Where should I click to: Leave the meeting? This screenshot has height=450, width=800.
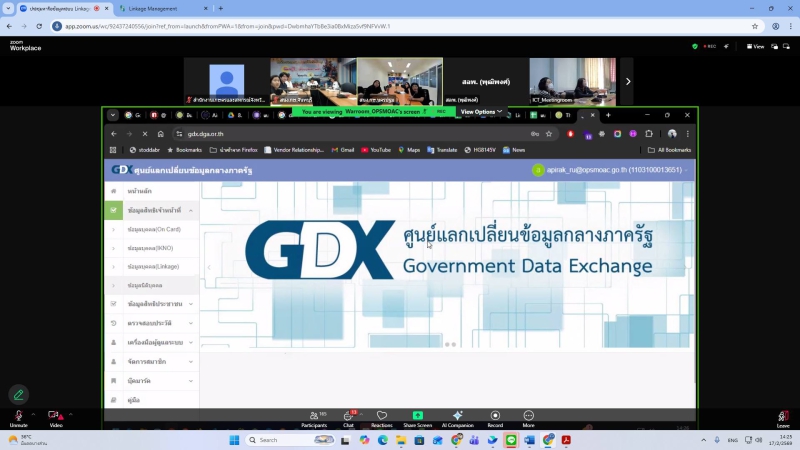tap(783, 417)
